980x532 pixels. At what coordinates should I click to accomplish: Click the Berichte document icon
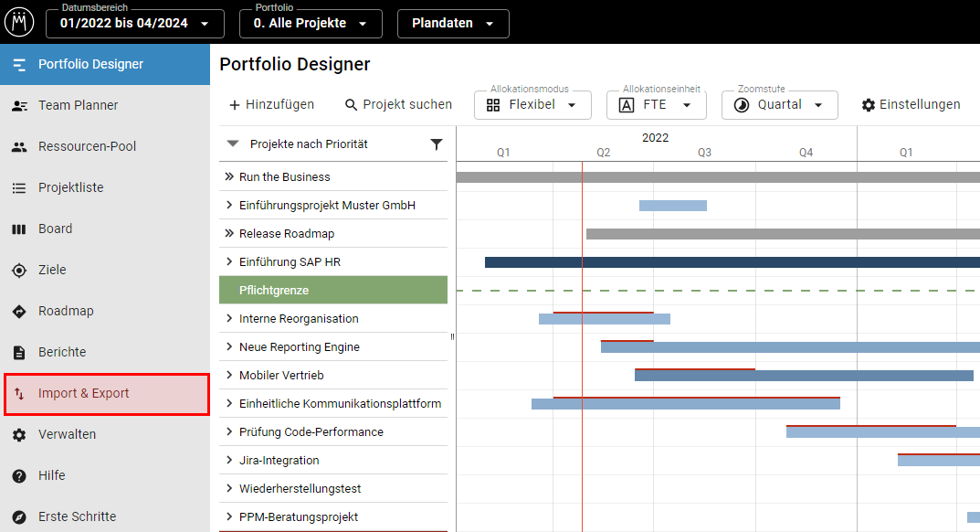19,353
